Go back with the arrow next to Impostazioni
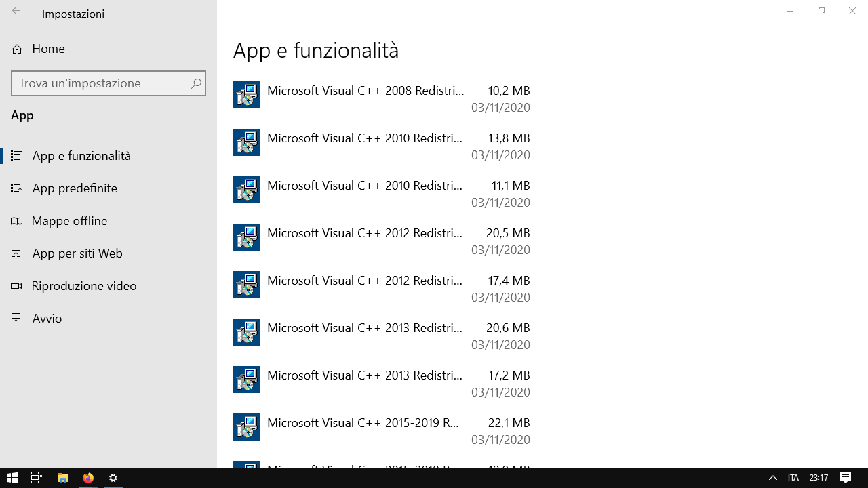The image size is (868, 488). coord(16,12)
